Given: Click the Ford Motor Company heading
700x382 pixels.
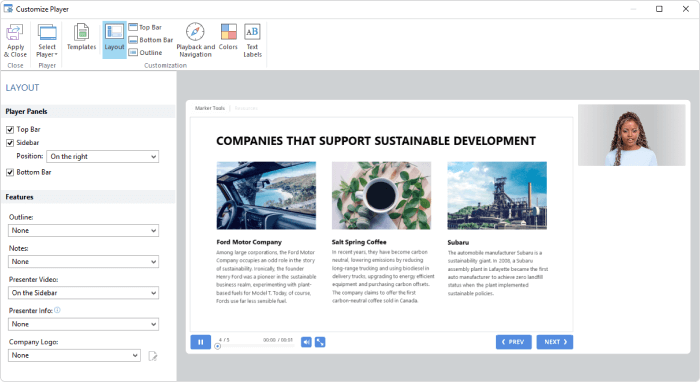Looking at the screenshot, I should click(249, 242).
